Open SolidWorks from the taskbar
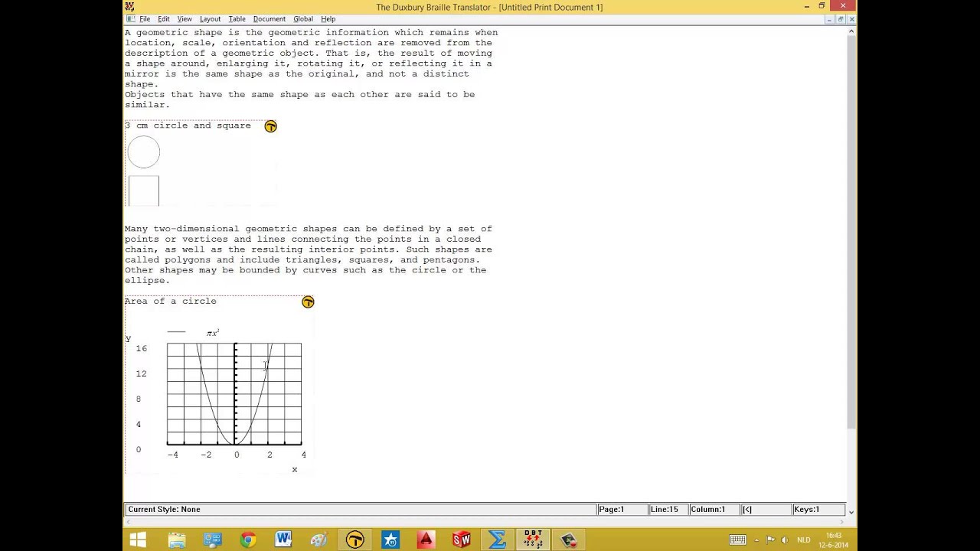The image size is (980, 551). tap(461, 540)
